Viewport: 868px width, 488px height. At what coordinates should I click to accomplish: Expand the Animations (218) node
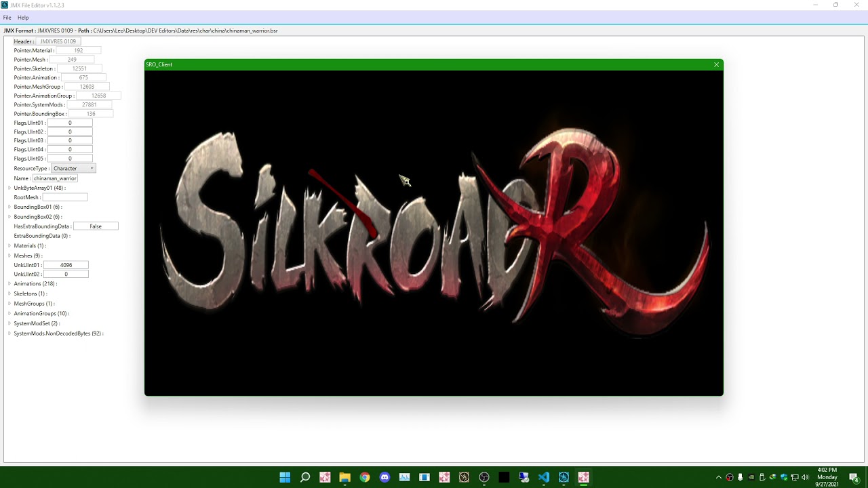click(9, 283)
